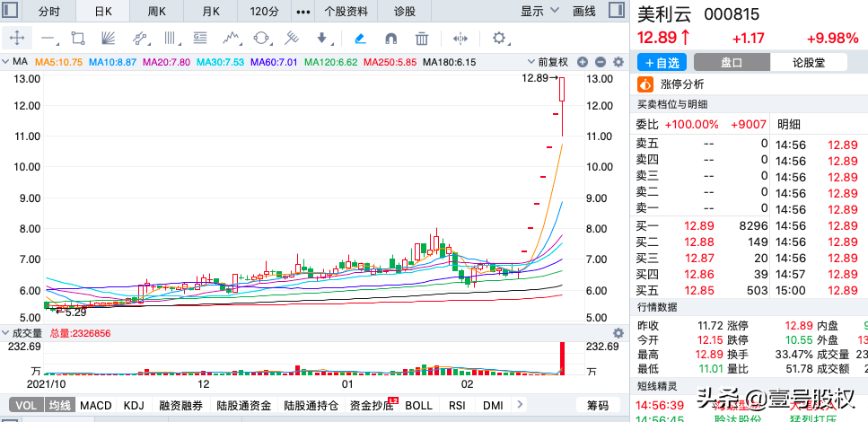The width and height of the screenshot is (868, 422).
Task: Switch to the 周K tab
Action: 157,12
